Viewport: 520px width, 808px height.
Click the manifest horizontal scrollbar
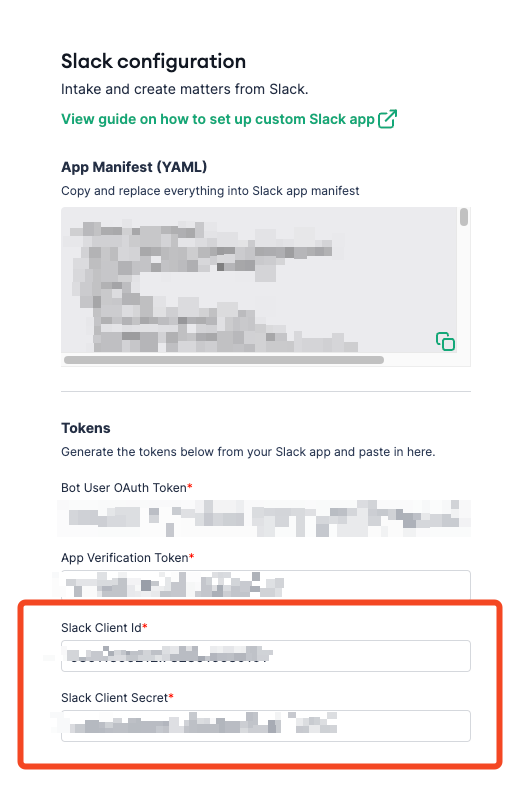[x=224, y=360]
